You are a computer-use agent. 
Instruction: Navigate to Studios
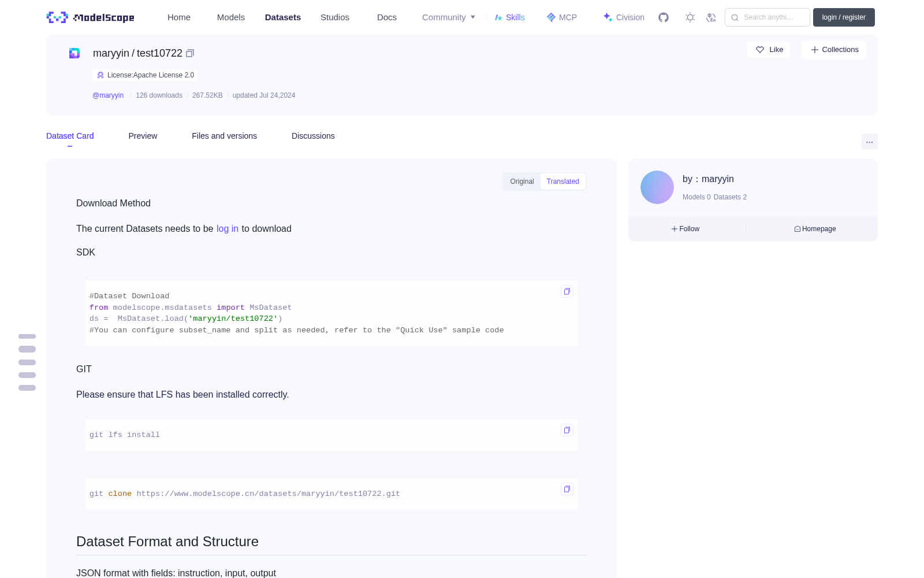tap(335, 17)
